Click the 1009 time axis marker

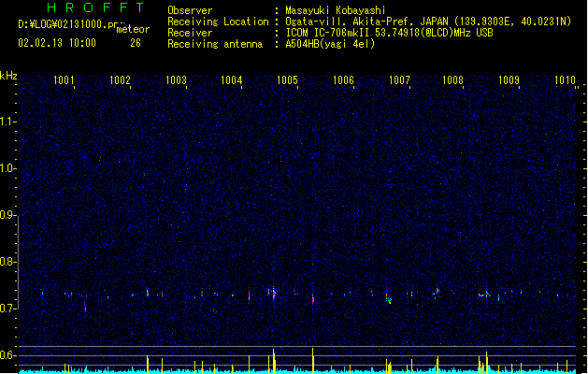509,79
